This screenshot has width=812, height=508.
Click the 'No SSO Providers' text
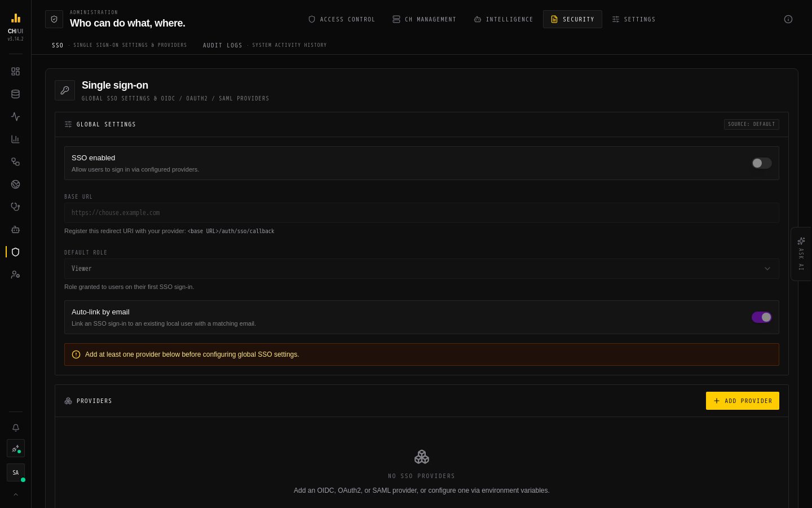tap(422, 476)
